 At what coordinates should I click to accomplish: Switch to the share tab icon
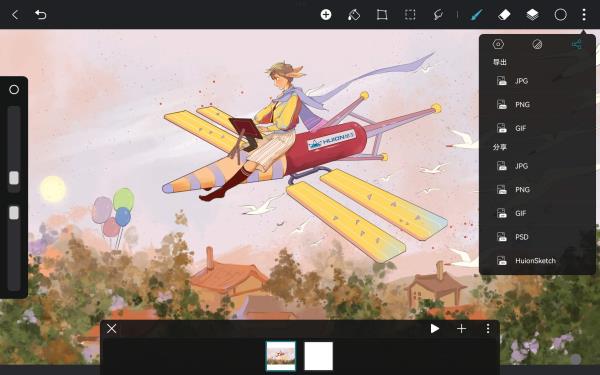pyautogui.click(x=577, y=44)
